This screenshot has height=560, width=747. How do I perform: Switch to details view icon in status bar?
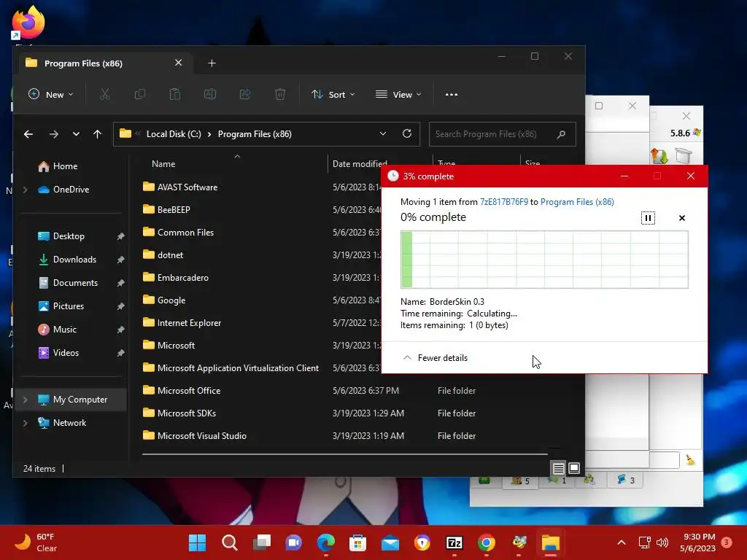tap(558, 469)
